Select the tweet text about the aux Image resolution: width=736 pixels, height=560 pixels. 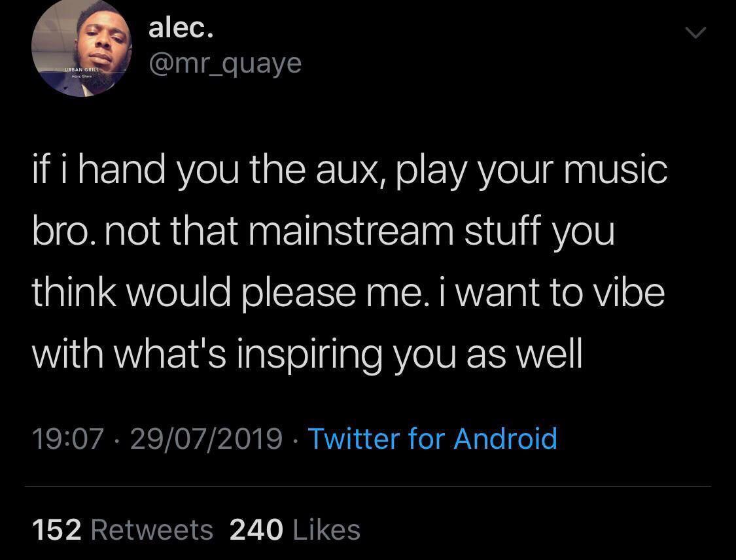point(350,262)
